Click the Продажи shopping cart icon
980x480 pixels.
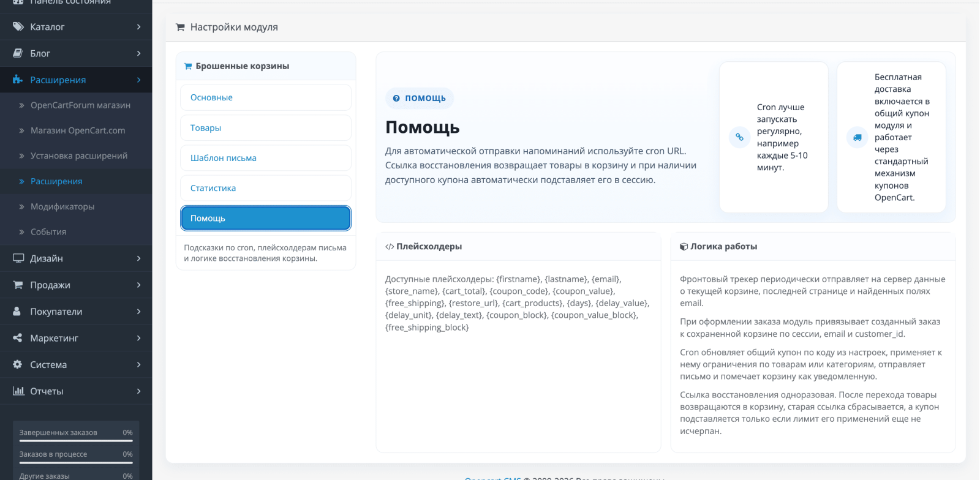pyautogui.click(x=18, y=285)
